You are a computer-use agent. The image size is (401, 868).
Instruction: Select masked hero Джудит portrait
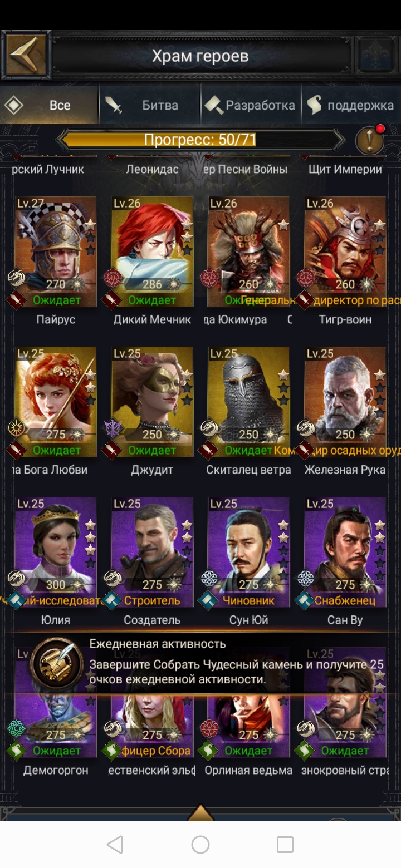[x=152, y=402]
